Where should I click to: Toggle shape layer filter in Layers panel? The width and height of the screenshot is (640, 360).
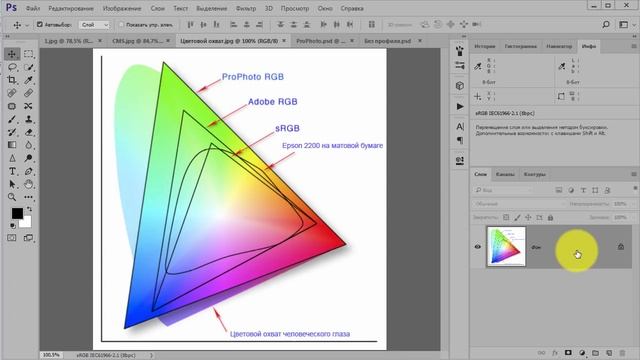(x=595, y=190)
